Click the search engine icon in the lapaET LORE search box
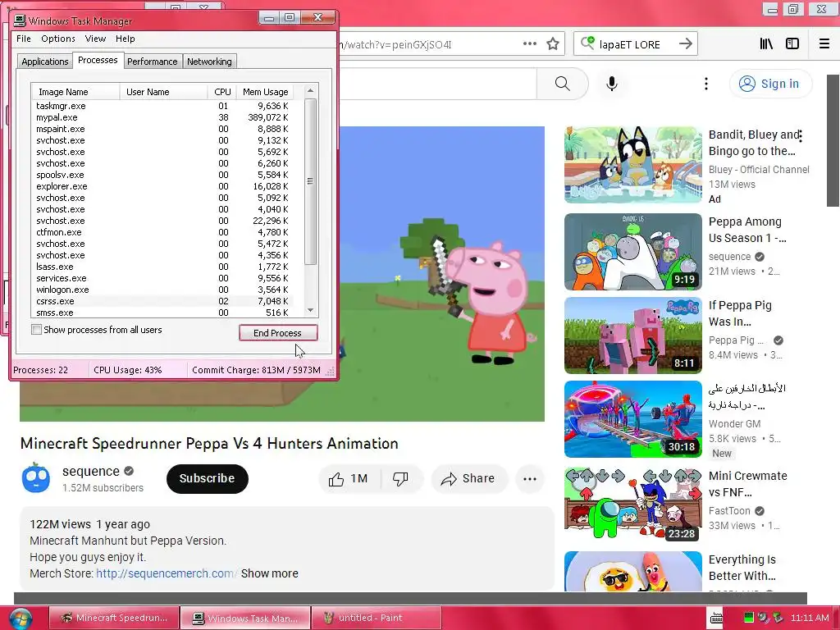Viewport: 840px width, 630px height. (587, 43)
